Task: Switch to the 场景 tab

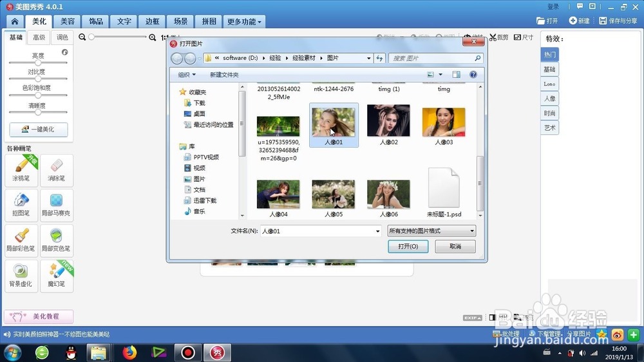Action: coord(181,21)
